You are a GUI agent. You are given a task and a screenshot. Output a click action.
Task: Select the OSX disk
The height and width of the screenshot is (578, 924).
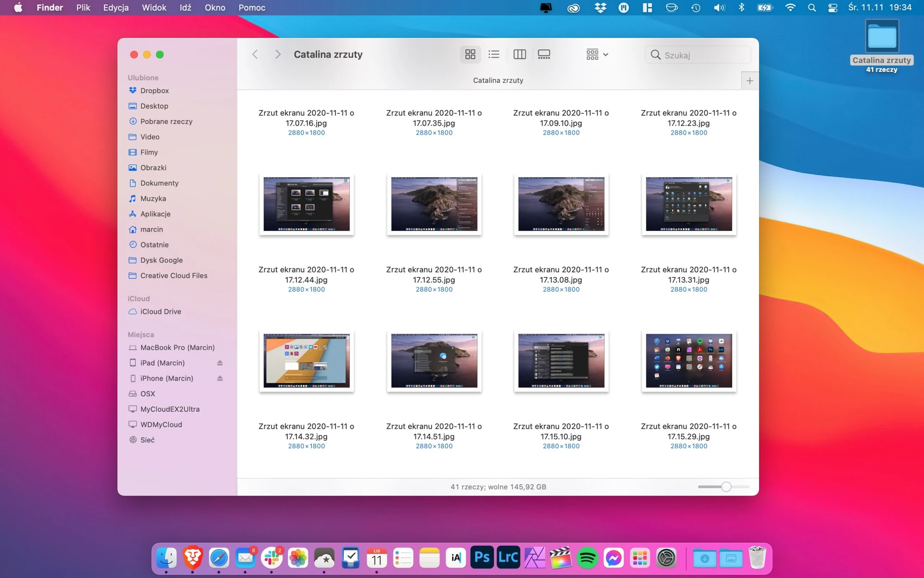[147, 394]
